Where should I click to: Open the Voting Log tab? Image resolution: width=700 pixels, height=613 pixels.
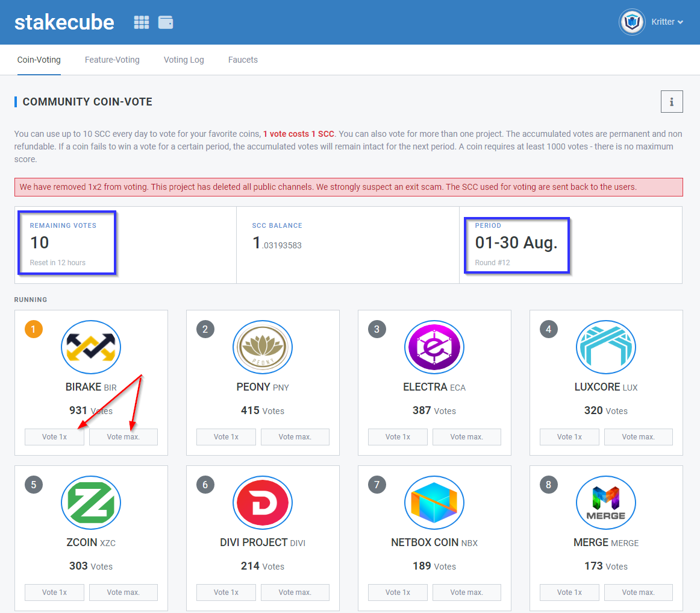pyautogui.click(x=184, y=60)
